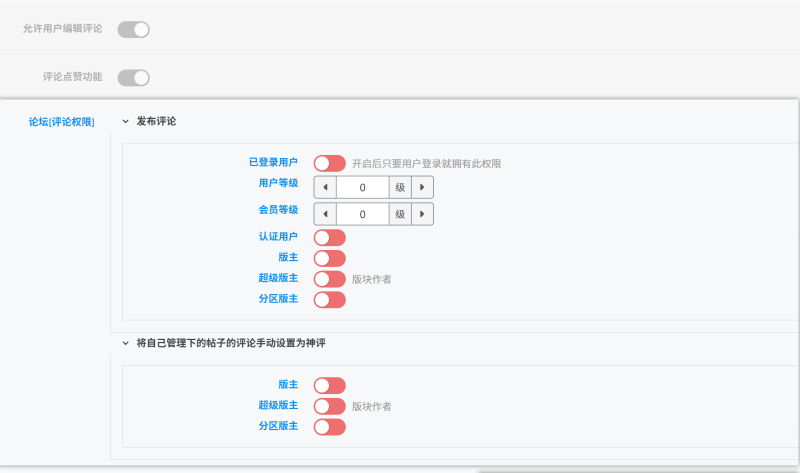Collapse the 将自己管理下的帖子的评论手动设置为神评 section
800x473 pixels.
click(125, 343)
